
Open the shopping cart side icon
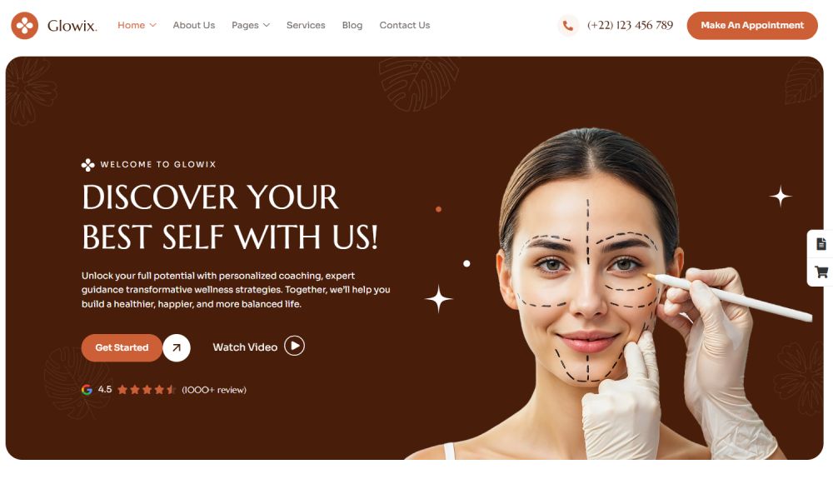point(821,272)
